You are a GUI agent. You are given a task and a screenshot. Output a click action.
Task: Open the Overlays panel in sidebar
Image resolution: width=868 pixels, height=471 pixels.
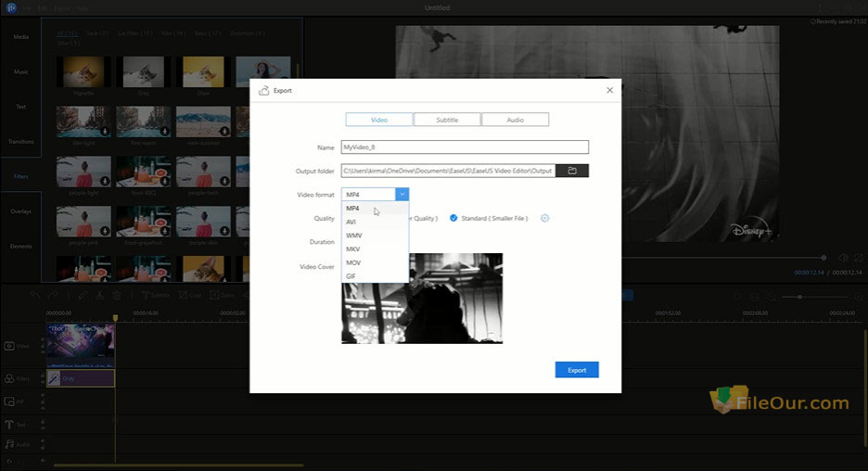pos(20,211)
